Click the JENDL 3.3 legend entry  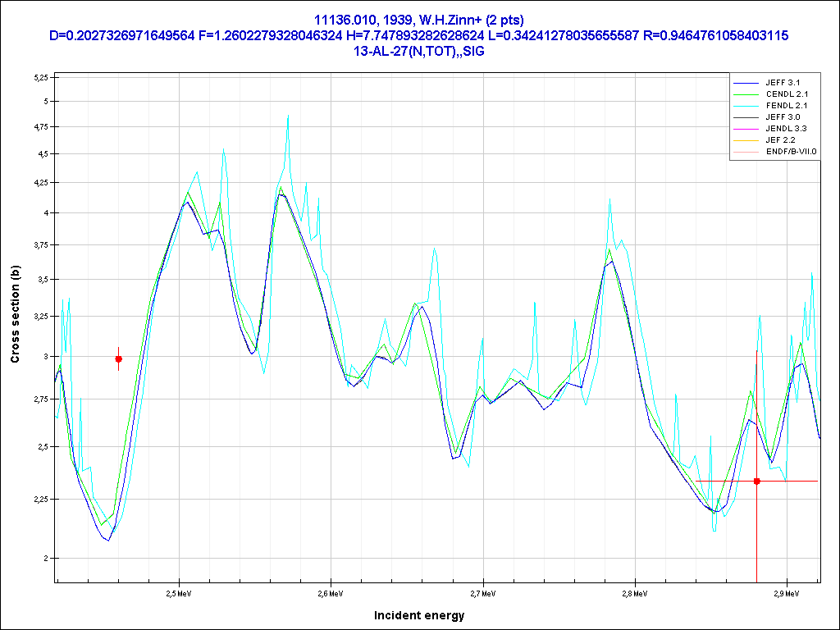[787, 129]
